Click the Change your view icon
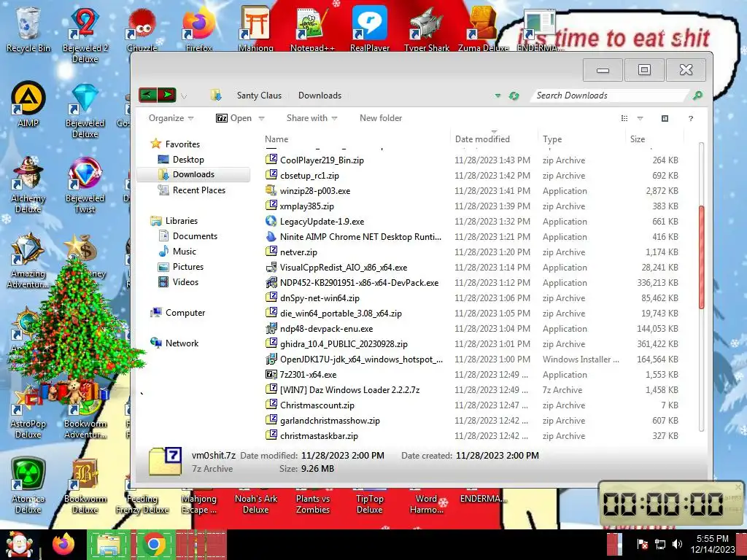This screenshot has width=747, height=560. pyautogui.click(x=624, y=118)
